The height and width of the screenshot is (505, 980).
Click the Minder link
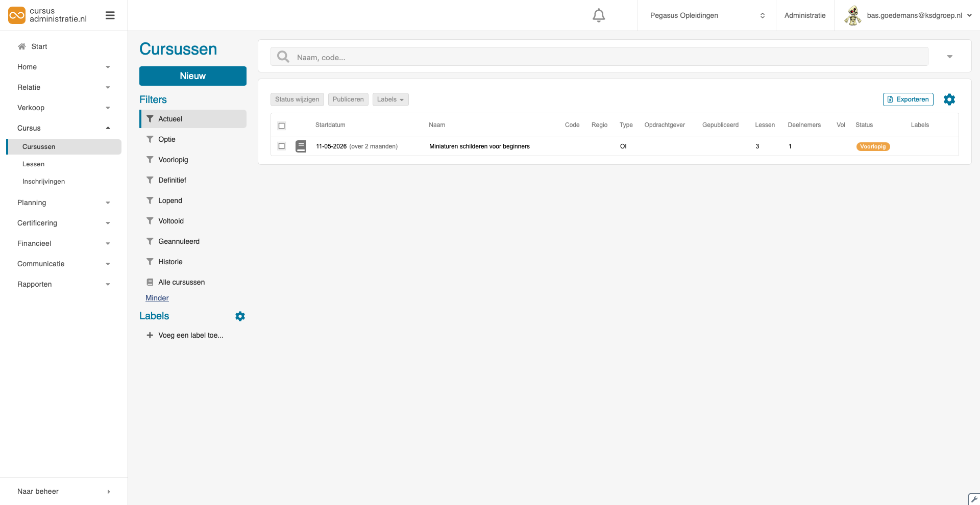click(x=157, y=298)
